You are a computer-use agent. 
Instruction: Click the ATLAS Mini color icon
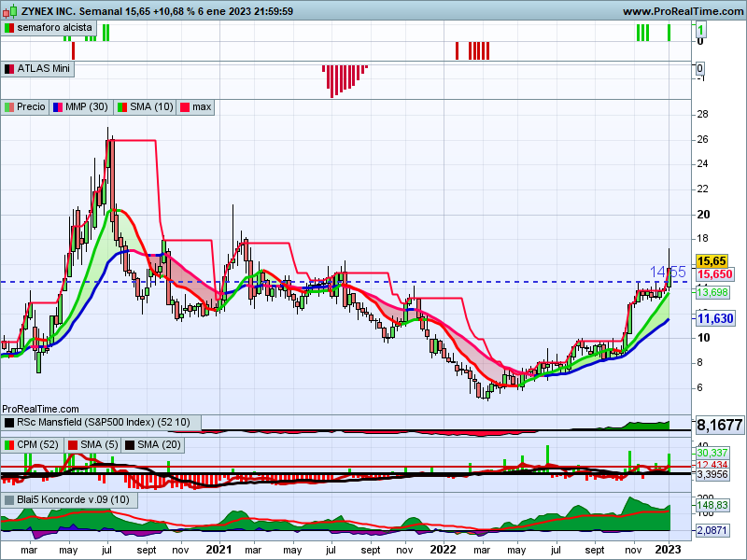tap(9, 69)
